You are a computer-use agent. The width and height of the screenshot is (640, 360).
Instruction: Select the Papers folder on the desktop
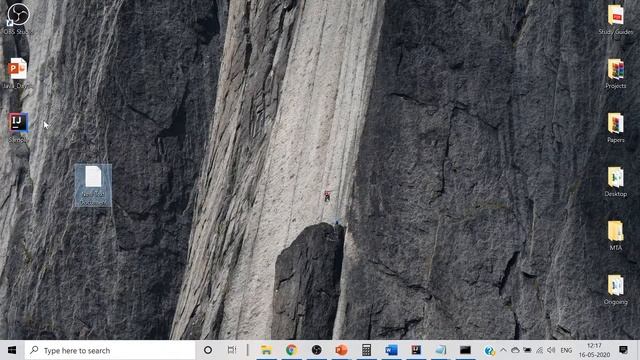616,127
